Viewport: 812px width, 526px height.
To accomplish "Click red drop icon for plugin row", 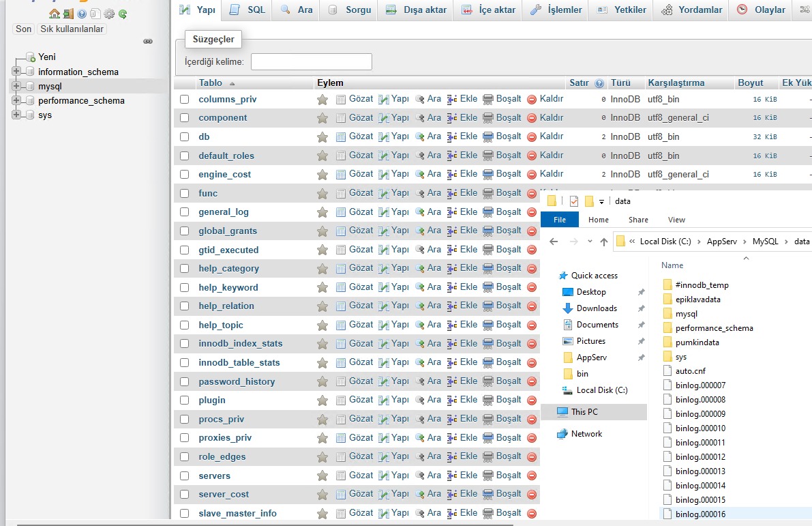I will point(531,400).
